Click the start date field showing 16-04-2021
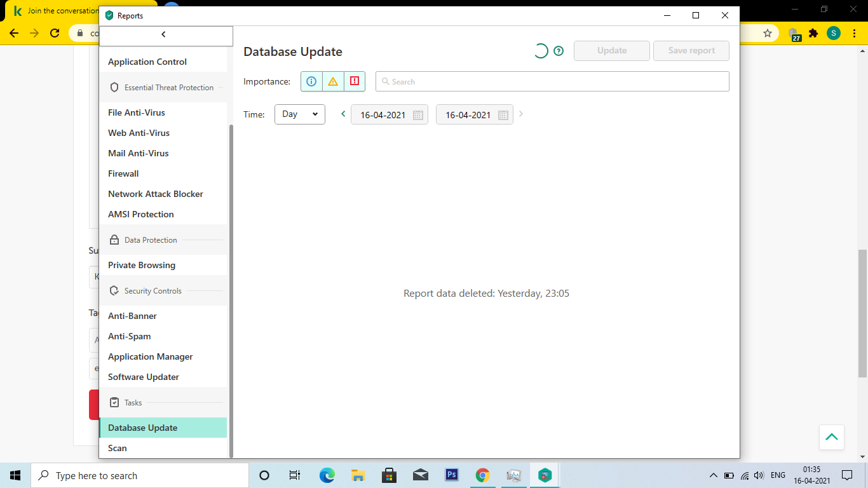The width and height of the screenshot is (868, 488). pos(390,114)
